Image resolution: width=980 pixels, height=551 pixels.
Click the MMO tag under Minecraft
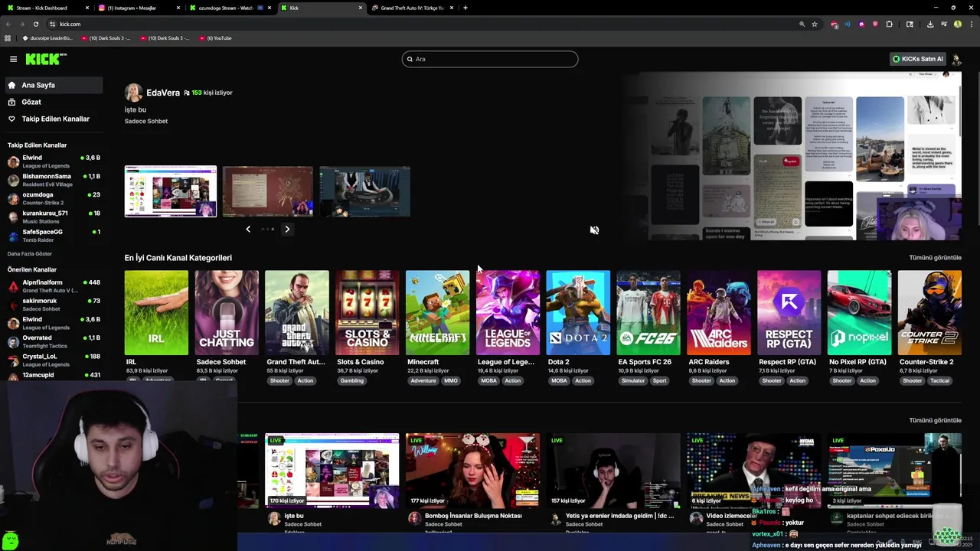[x=450, y=380]
